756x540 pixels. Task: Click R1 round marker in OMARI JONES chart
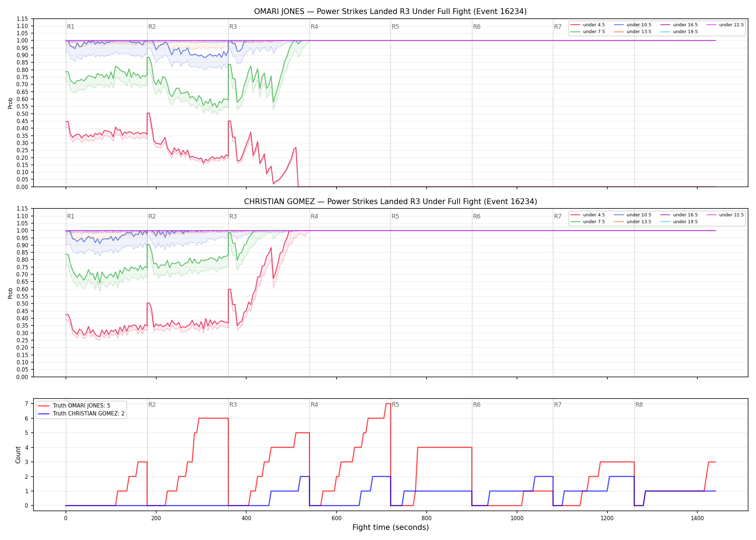[x=71, y=27]
